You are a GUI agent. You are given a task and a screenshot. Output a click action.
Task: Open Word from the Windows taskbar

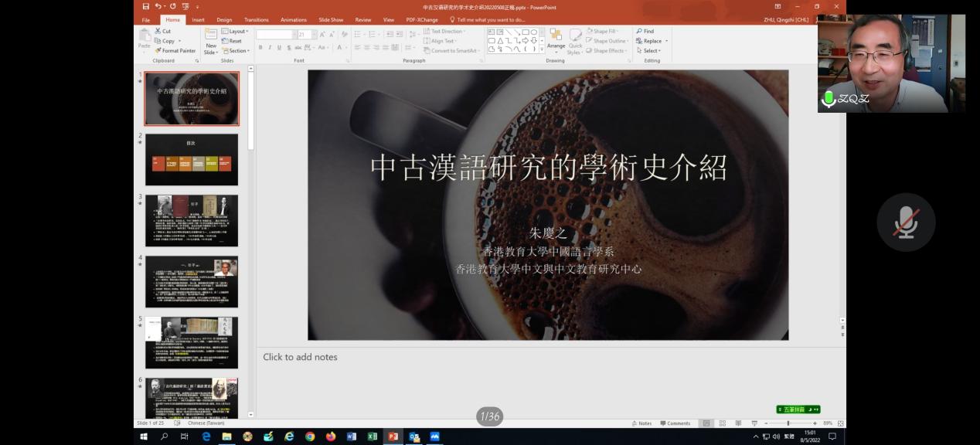click(352, 437)
